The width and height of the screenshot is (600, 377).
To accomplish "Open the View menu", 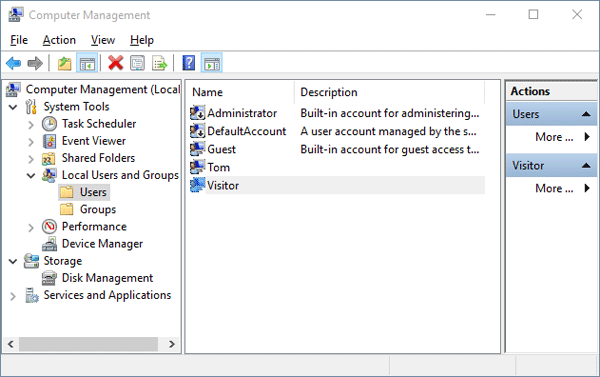I will [103, 40].
